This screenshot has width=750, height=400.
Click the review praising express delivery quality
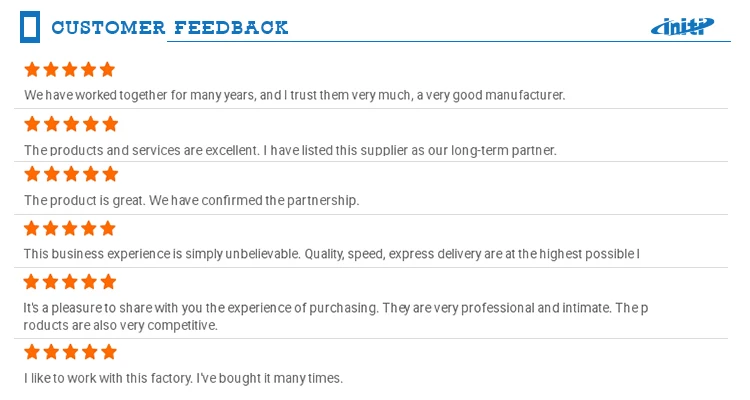pyautogui.click(x=331, y=254)
